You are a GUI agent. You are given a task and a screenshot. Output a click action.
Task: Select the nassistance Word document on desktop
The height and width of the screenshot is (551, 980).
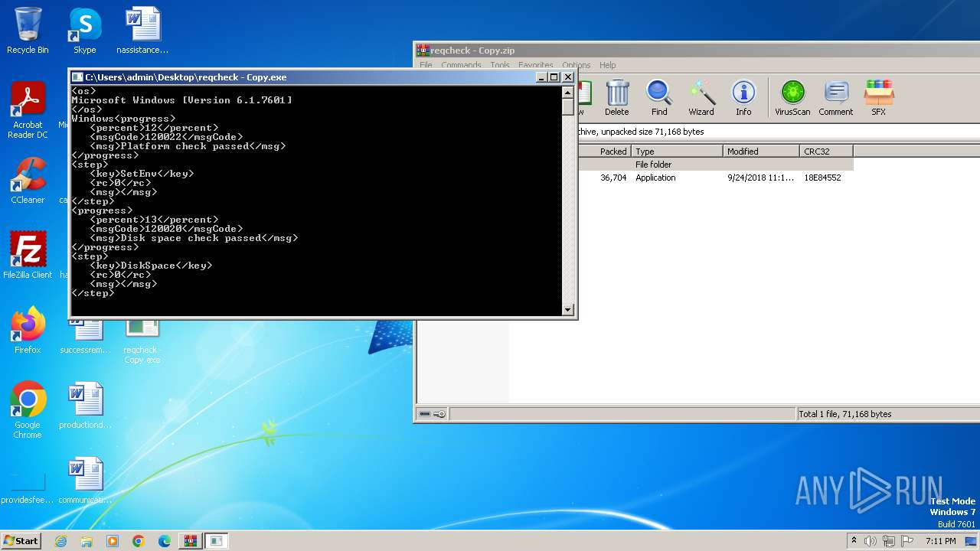coord(142,31)
